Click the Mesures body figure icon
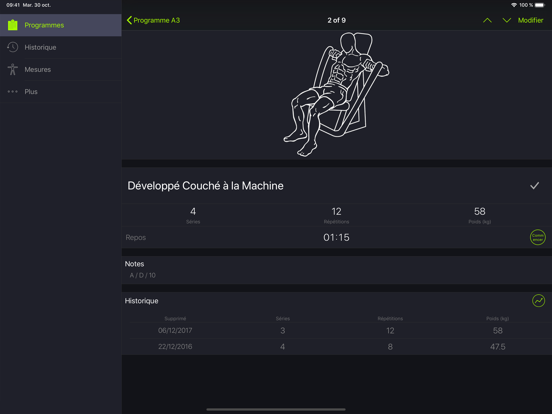The width and height of the screenshot is (552, 414). 13,69
